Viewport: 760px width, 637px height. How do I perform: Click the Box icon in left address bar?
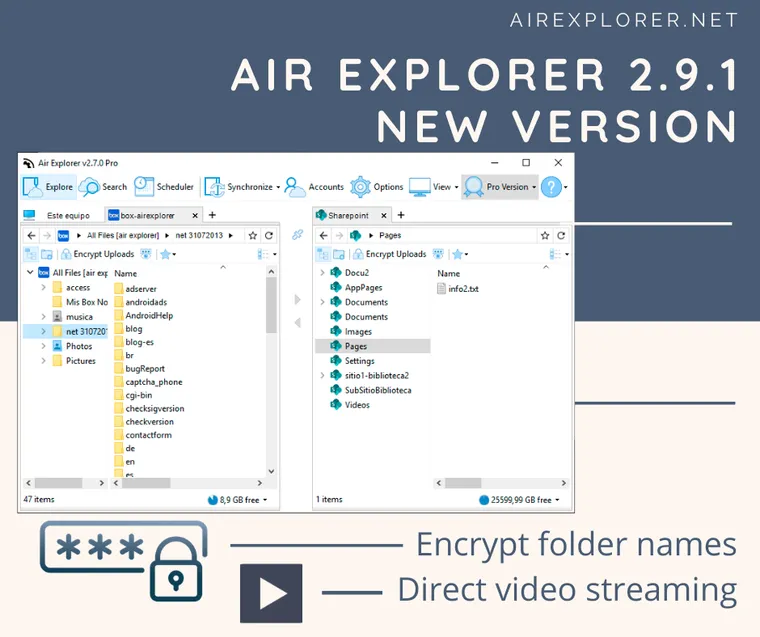coord(63,236)
